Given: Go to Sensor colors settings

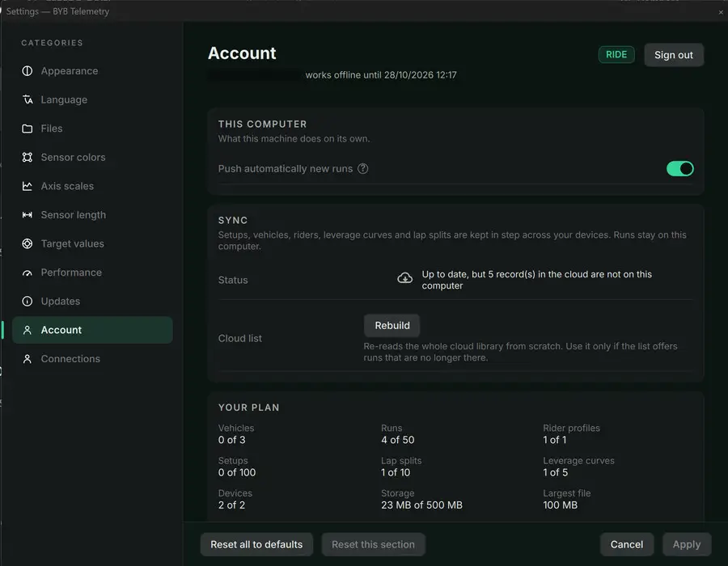Looking at the screenshot, I should [92, 158].
